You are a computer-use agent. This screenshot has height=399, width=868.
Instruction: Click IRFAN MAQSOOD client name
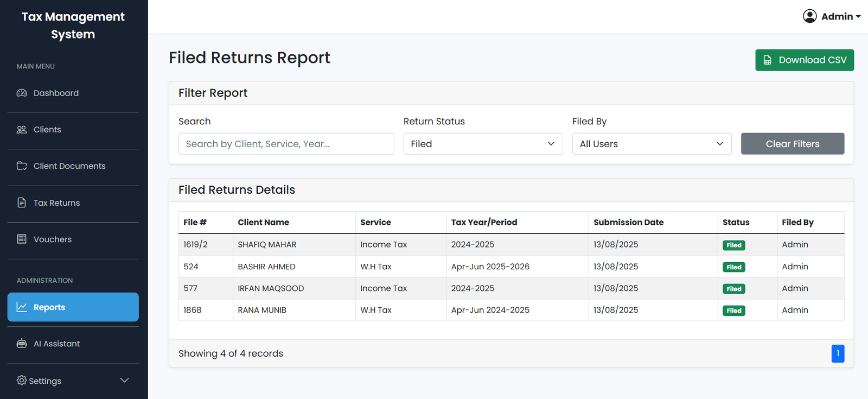271,288
